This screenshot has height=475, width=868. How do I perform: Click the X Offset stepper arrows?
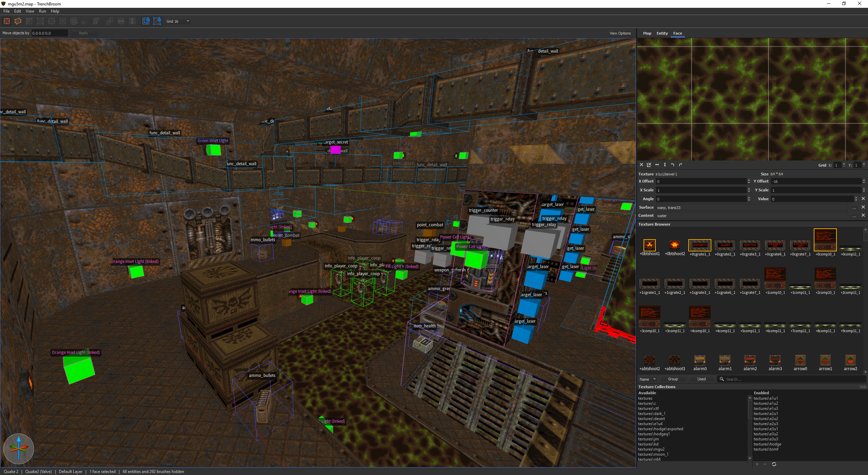click(x=749, y=182)
